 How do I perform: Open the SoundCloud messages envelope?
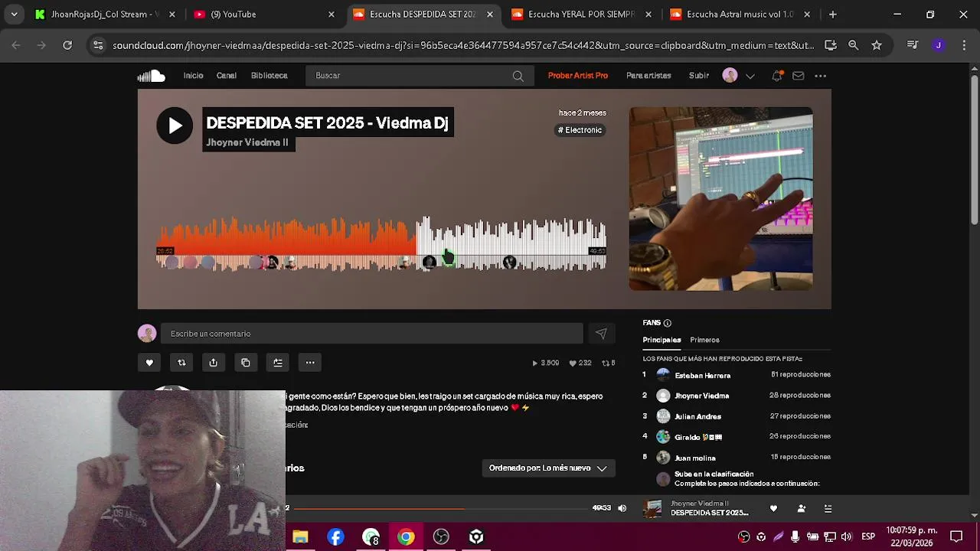coord(799,76)
